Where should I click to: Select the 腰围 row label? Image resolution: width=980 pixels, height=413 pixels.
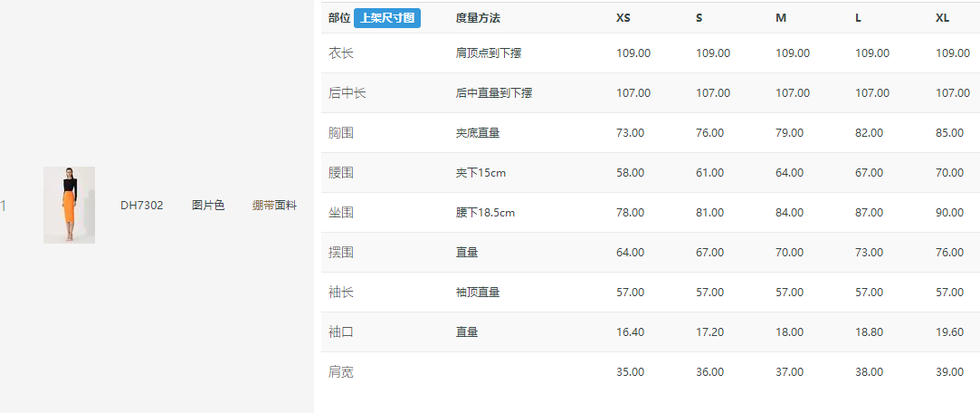340,173
